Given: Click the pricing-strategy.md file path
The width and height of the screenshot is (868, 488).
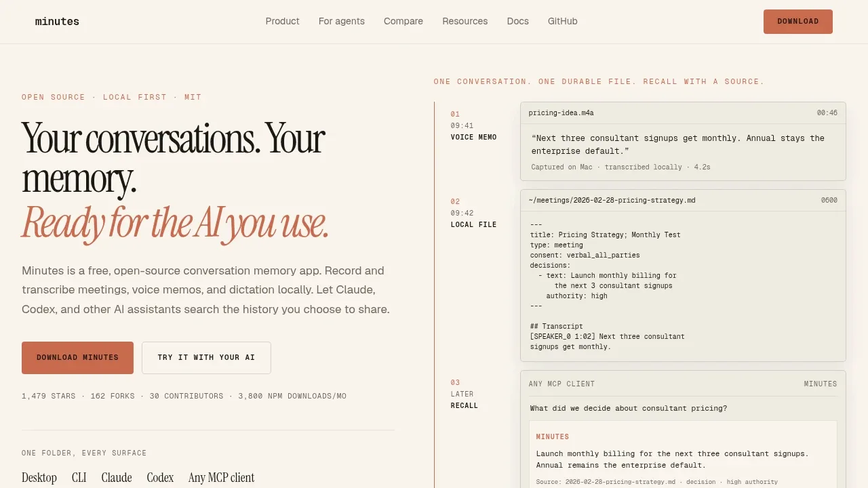Looking at the screenshot, I should pyautogui.click(x=612, y=201).
